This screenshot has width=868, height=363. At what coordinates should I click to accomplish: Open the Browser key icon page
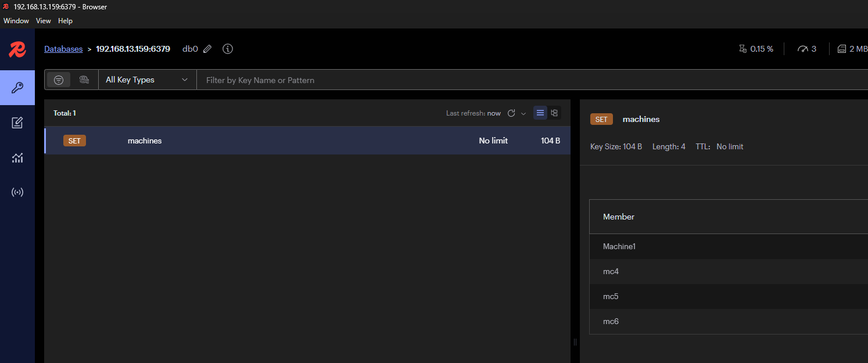click(x=17, y=88)
